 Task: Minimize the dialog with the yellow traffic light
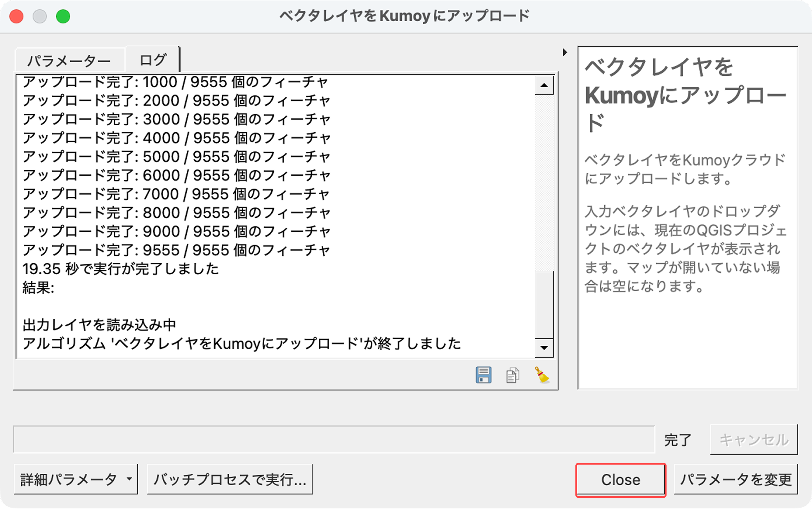coord(40,15)
